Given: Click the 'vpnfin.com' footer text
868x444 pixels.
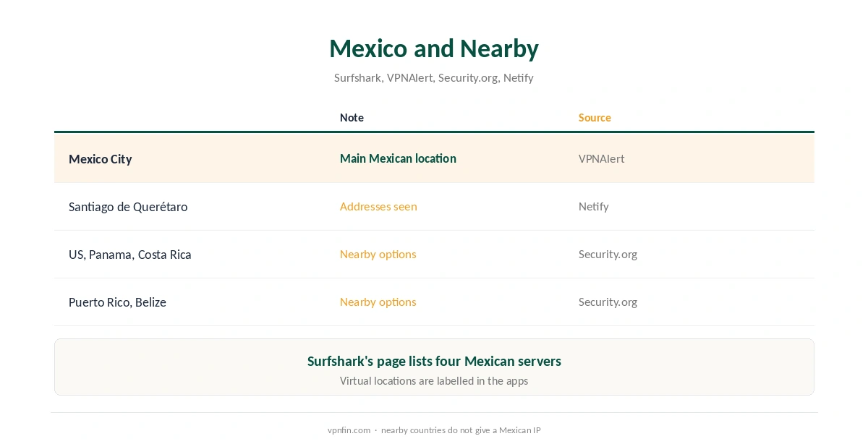Looking at the screenshot, I should pyautogui.click(x=349, y=430).
